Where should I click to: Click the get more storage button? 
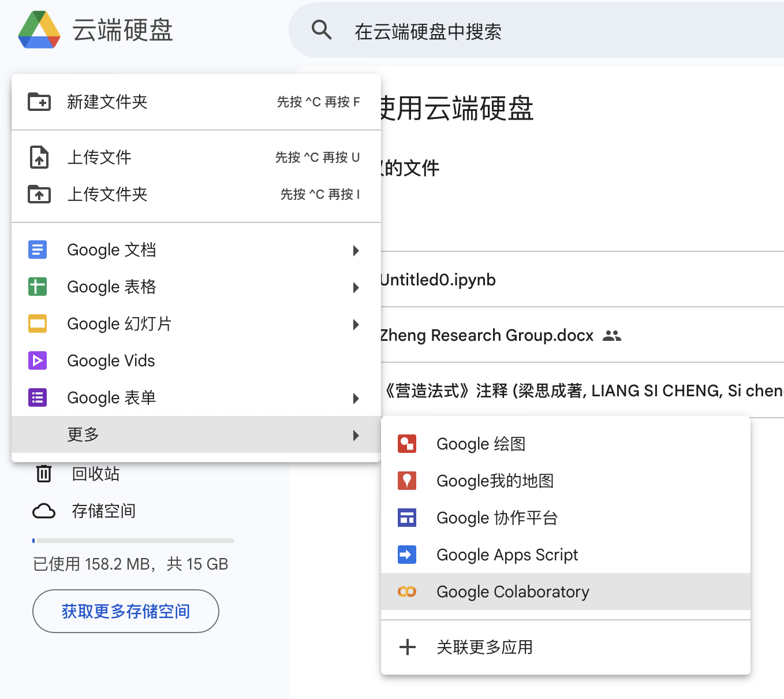(x=126, y=611)
